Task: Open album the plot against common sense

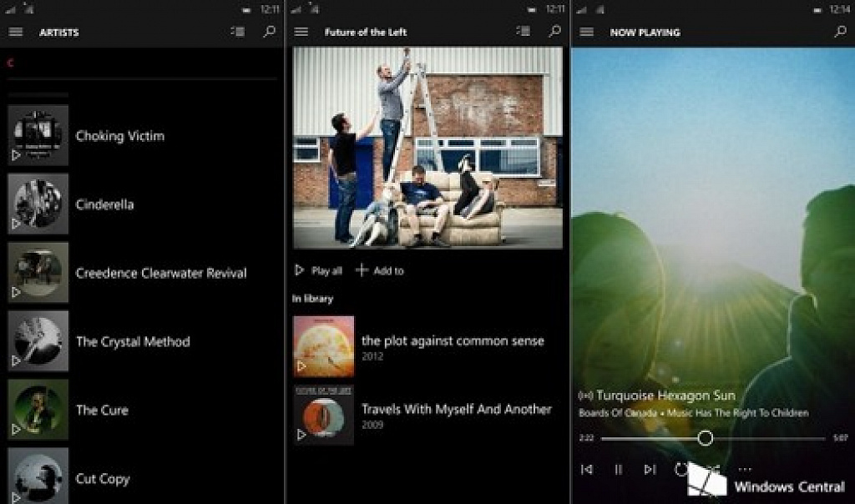Action: point(453,340)
